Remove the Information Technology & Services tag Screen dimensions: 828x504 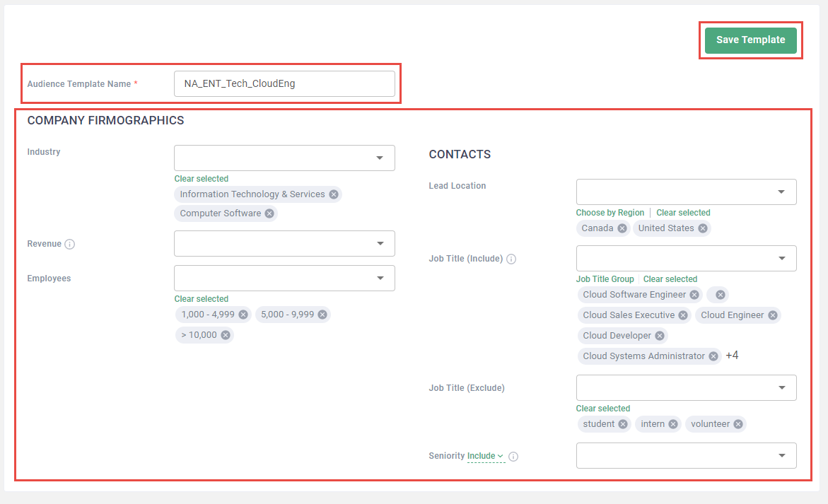(334, 194)
